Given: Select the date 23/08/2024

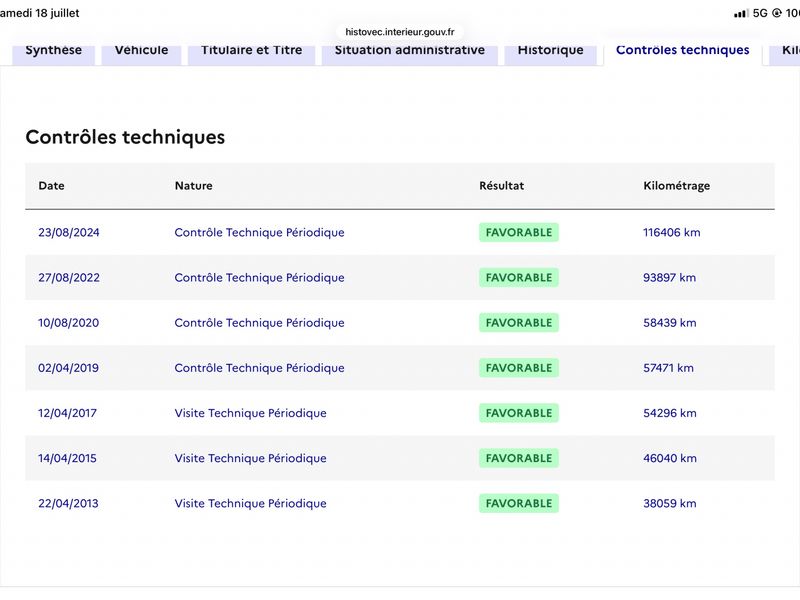Looking at the screenshot, I should click(x=69, y=233).
